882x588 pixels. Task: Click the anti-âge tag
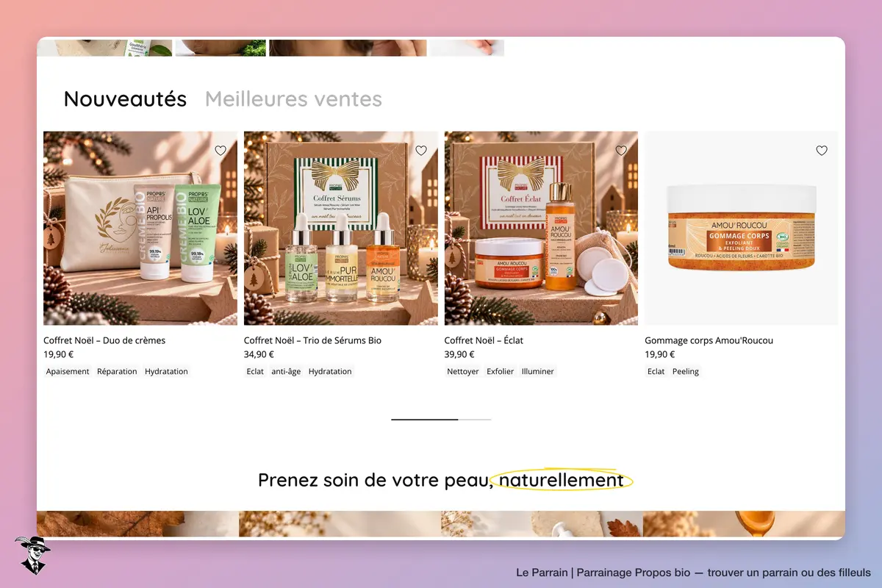pos(286,371)
